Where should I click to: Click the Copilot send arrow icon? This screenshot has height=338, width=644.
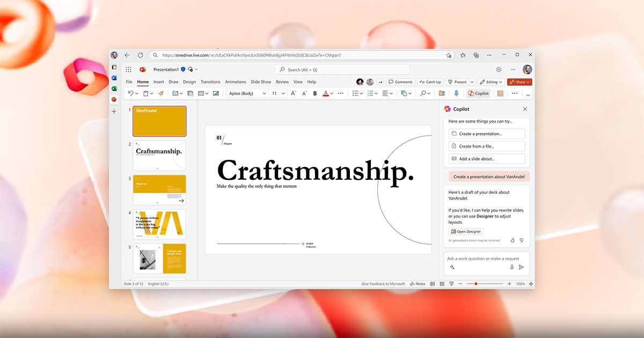(521, 267)
